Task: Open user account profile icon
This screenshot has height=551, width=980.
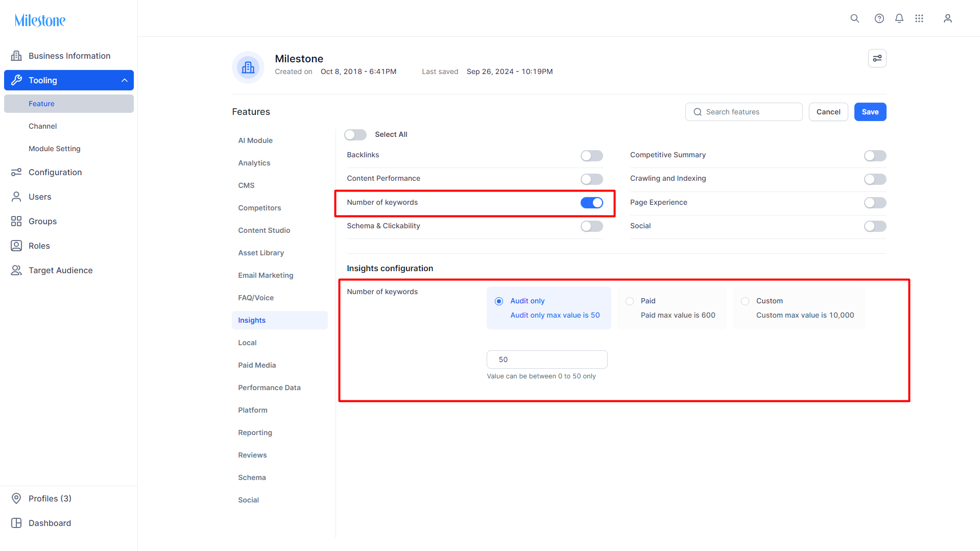Action: 947,18
